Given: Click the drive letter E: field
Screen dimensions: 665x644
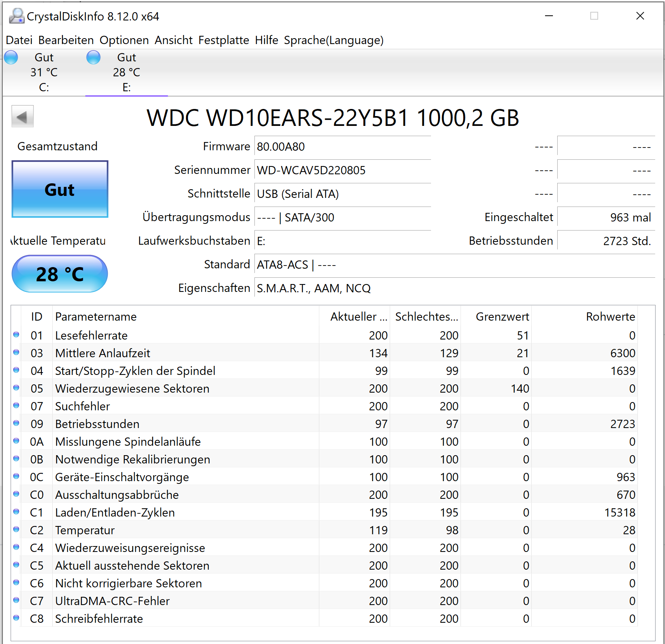Looking at the screenshot, I should (343, 241).
